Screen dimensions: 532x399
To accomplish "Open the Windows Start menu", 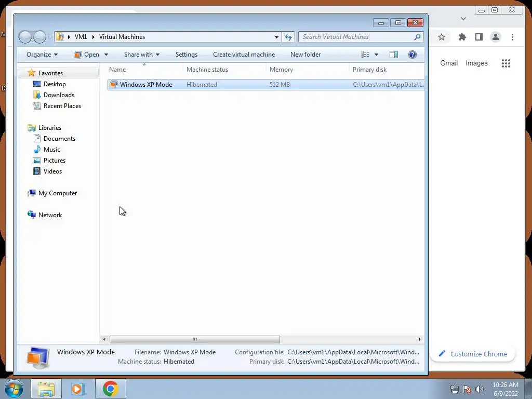I will (x=14, y=389).
